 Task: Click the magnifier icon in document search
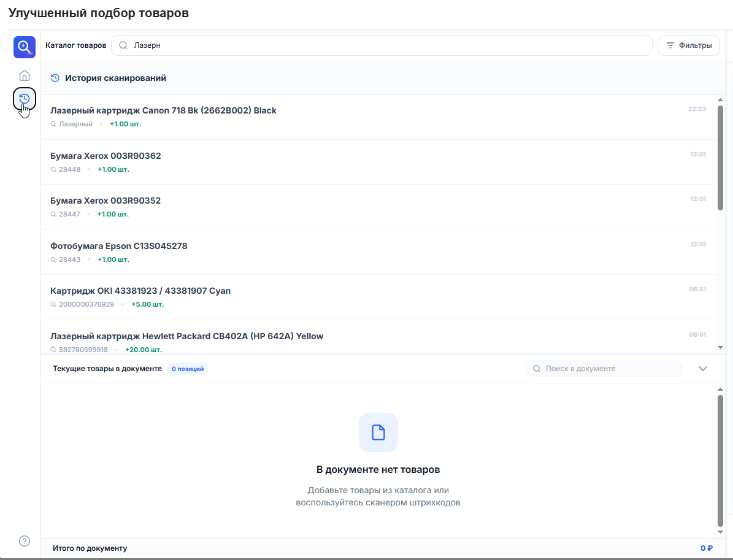coord(537,369)
